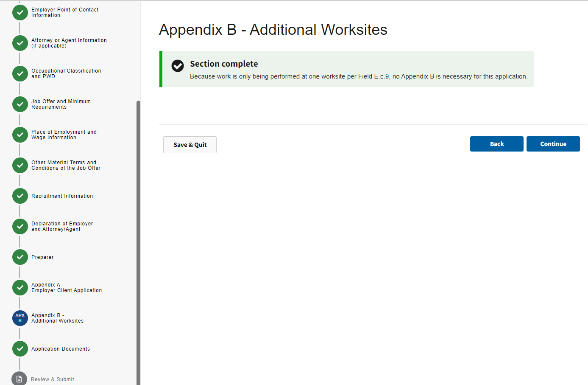The width and height of the screenshot is (588, 385).
Task: Click the Occupational Classification and PWD step icon
Action: [20, 74]
